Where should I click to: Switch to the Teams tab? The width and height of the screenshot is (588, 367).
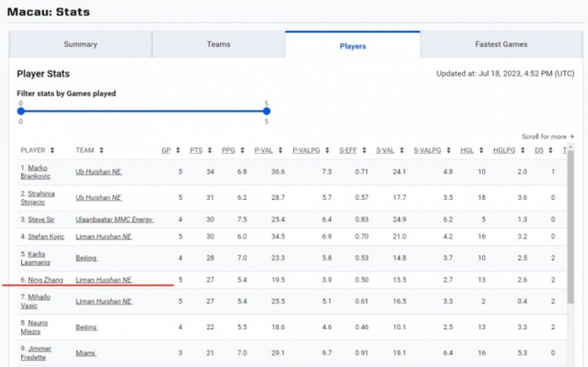coord(218,45)
